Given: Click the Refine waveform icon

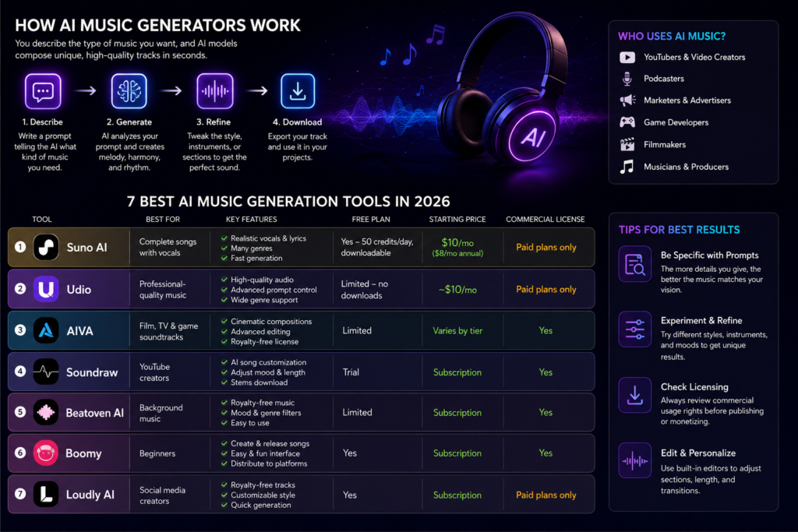Looking at the screenshot, I should coord(215,91).
